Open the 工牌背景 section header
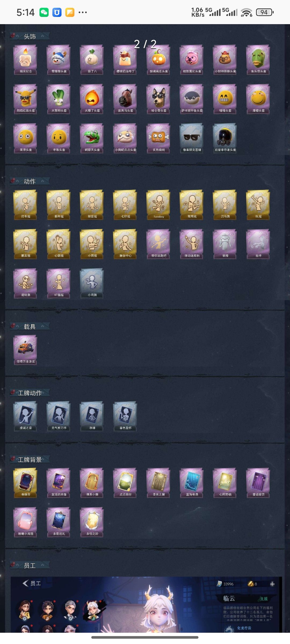The height and width of the screenshot is (644, 290). point(30,460)
